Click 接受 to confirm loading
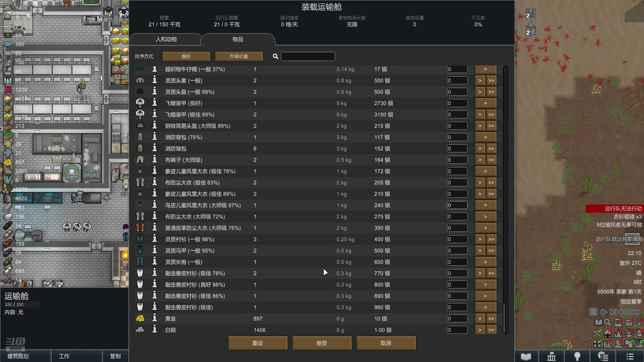Viewport: 644px width, 362px height. (322, 343)
